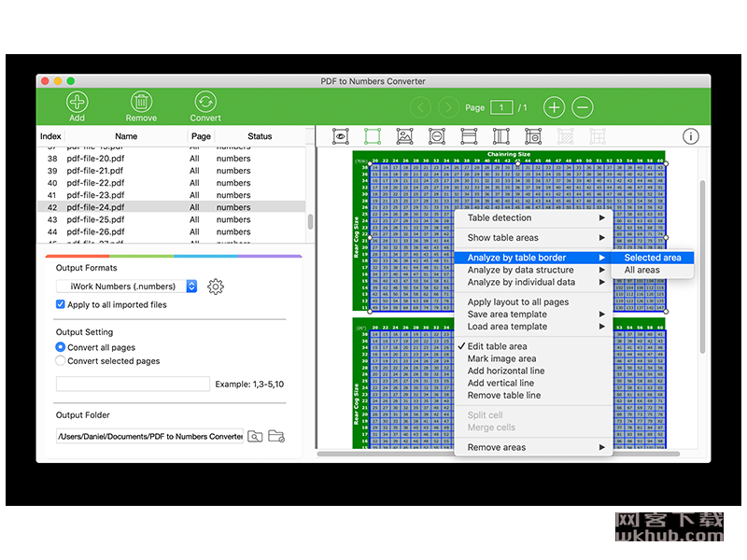Viewport: 747px width, 560px height.
Task: Expand Analyze by data structure submenu
Action: pos(533,270)
